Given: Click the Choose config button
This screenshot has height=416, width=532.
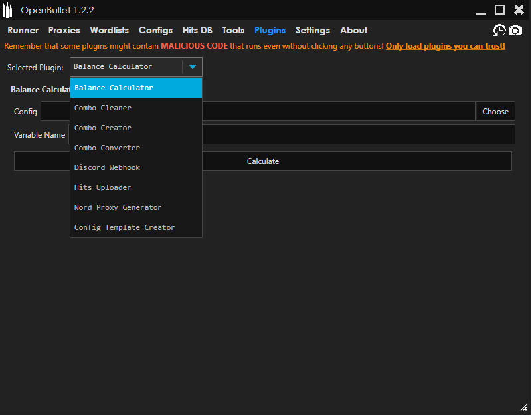Looking at the screenshot, I should click(x=495, y=112).
